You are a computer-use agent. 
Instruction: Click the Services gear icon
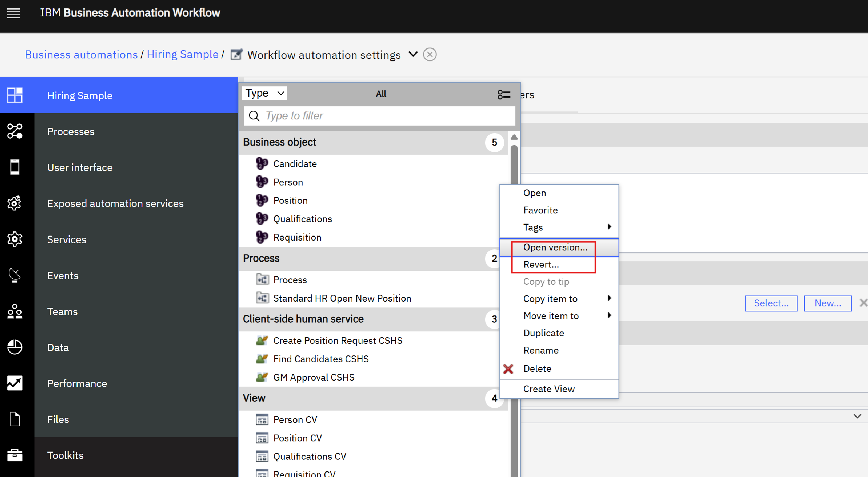[x=15, y=239]
